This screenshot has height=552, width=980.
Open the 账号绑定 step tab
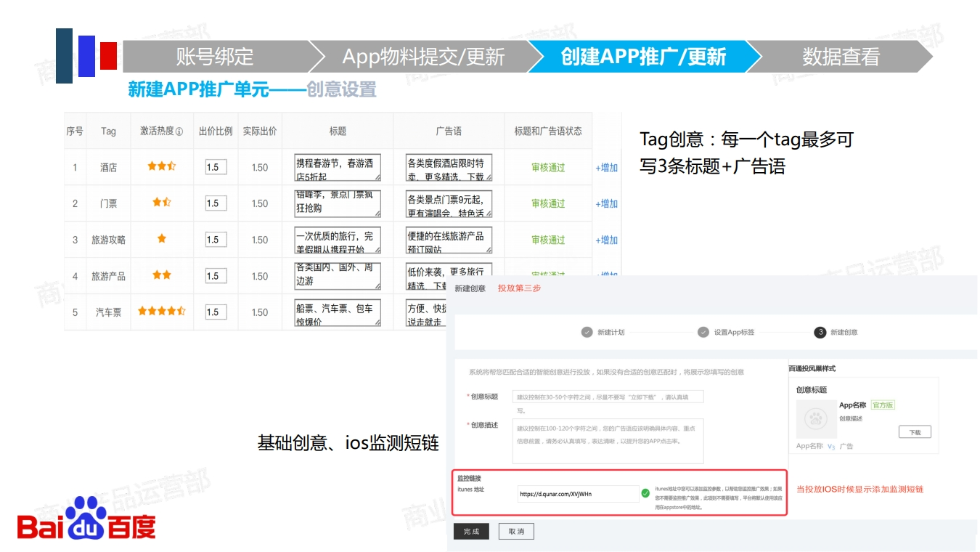pyautogui.click(x=215, y=57)
